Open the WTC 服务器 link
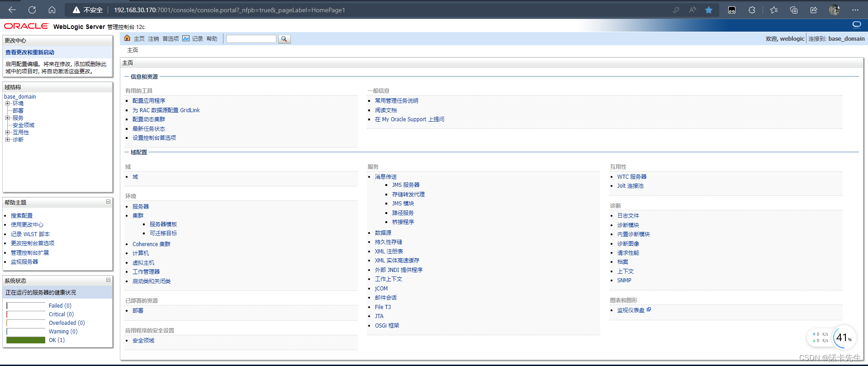The image size is (868, 366). (632, 177)
